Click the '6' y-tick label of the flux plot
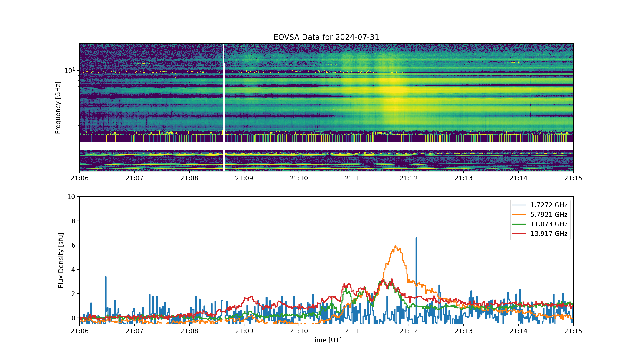The width and height of the screenshot is (637, 364). [x=73, y=245]
